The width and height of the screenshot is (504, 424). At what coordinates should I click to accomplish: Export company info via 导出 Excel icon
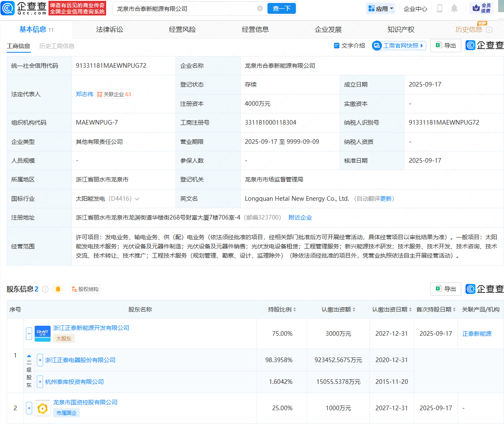445,46
